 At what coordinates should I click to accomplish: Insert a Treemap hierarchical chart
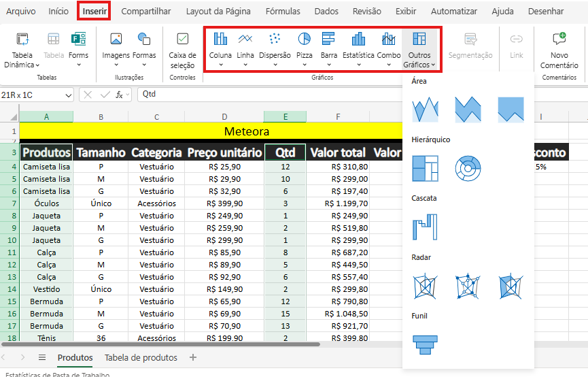[x=425, y=168]
